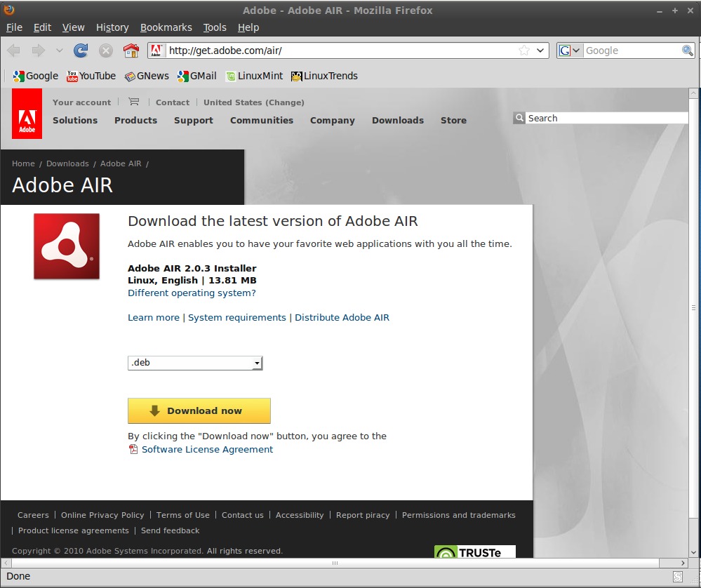Open the File menu
This screenshot has height=588, width=701.
click(x=14, y=28)
